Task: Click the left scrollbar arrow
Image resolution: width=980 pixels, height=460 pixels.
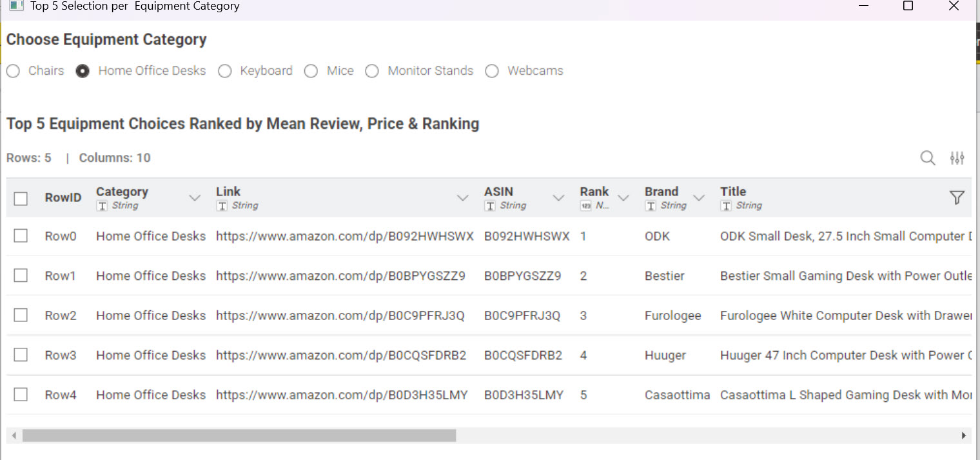Action: click(14, 435)
